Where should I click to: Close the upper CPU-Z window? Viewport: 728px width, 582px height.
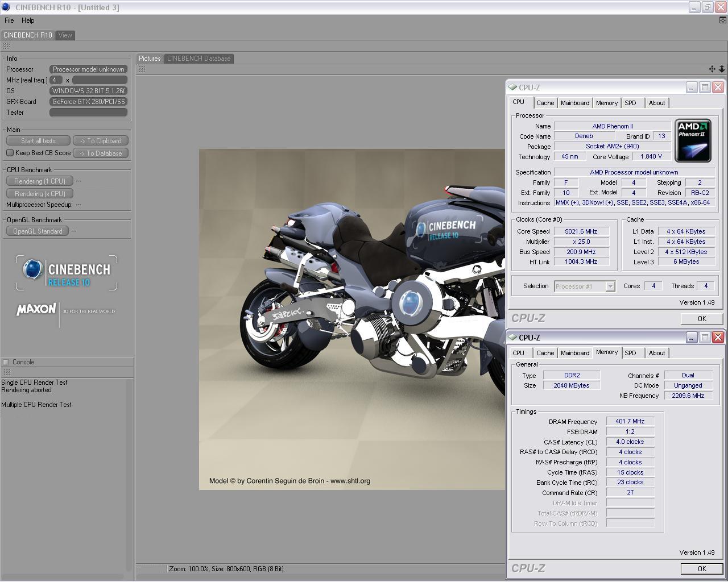pos(718,87)
